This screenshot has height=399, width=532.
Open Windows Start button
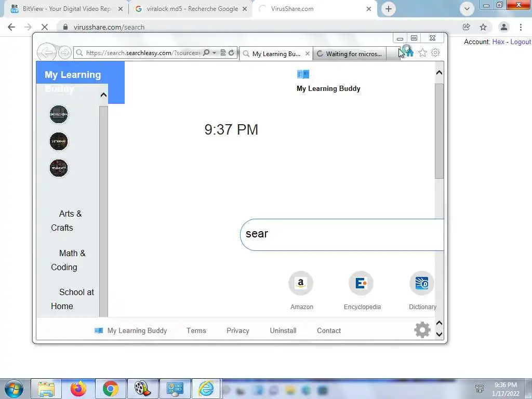14,389
